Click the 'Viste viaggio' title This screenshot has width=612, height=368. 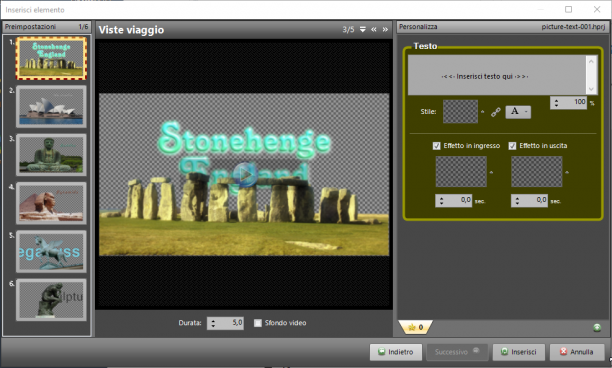[131, 30]
